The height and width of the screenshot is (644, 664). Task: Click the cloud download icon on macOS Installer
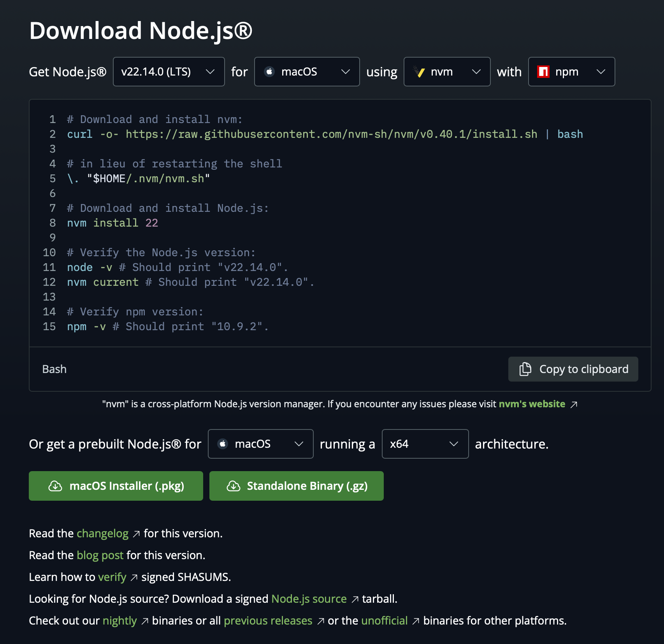click(x=55, y=486)
